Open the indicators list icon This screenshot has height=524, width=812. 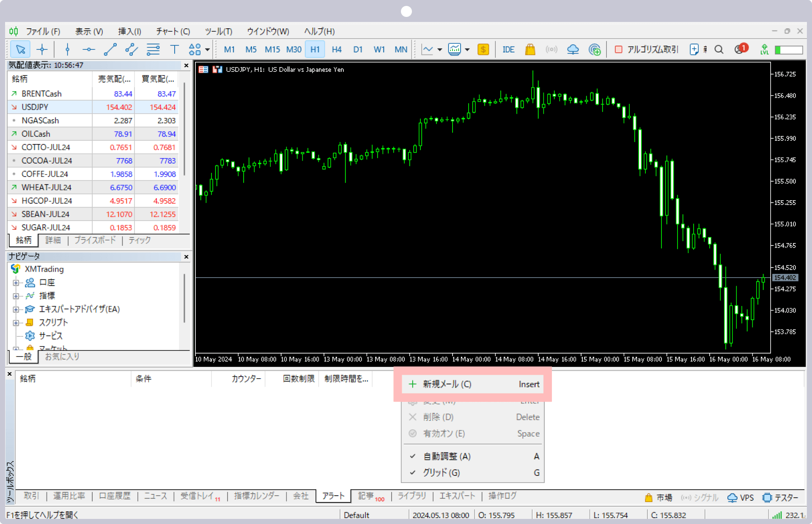coord(455,49)
